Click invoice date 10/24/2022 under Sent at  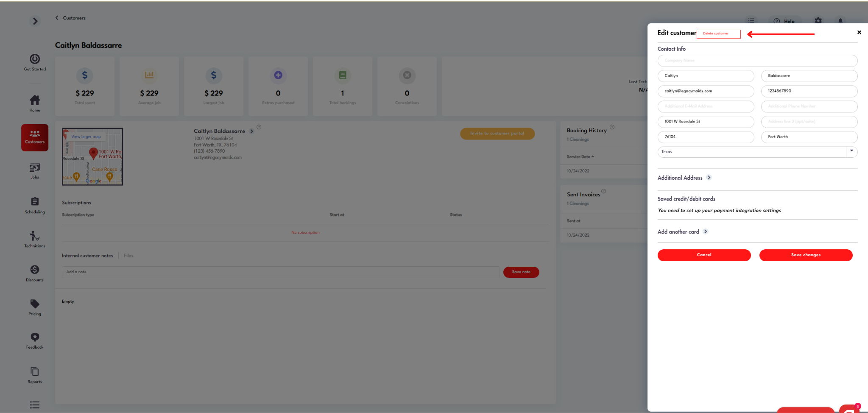578,235
